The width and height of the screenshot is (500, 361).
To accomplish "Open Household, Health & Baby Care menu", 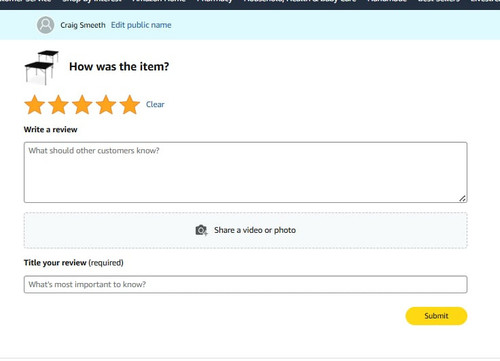I will click(x=300, y=1).
